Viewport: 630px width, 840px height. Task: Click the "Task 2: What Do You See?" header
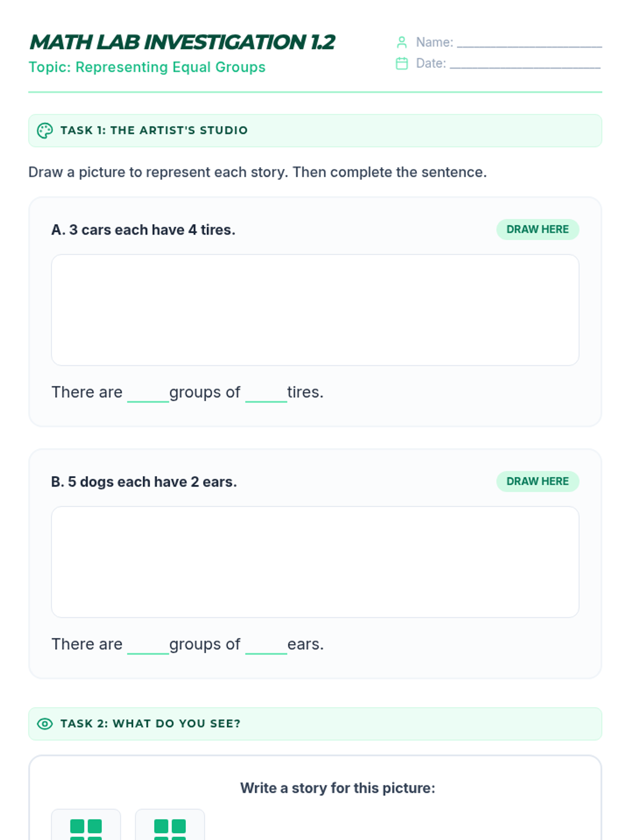(x=150, y=724)
